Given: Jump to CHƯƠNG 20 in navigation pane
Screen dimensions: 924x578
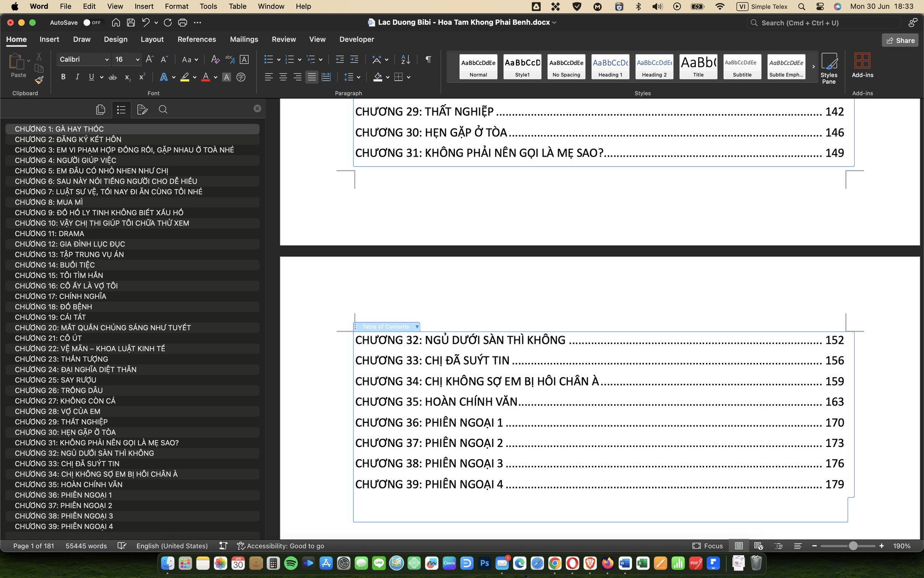Looking at the screenshot, I should click(103, 328).
